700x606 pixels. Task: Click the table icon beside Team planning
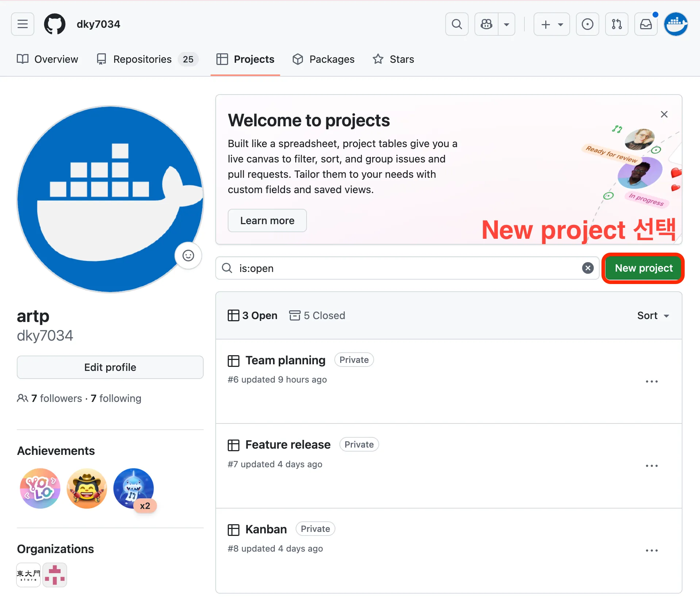click(234, 361)
